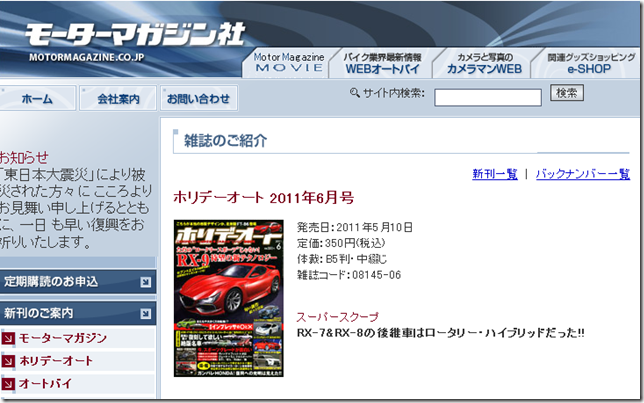Select the お問い合わせ navigation button
The image size is (644, 403).
pyautogui.click(x=197, y=99)
